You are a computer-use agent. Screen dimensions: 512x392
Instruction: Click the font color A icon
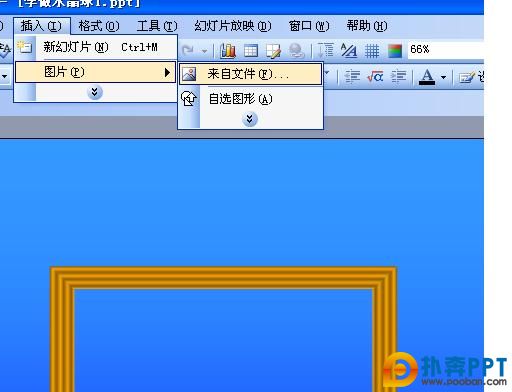coord(427,77)
